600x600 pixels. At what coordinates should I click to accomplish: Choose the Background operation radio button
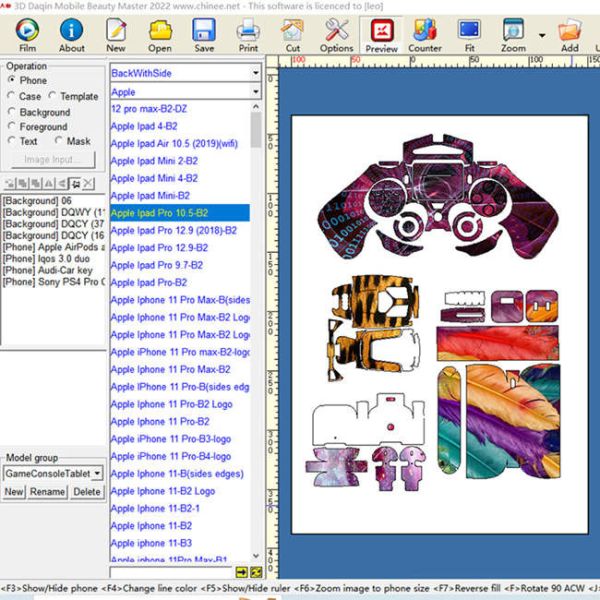coord(11,113)
